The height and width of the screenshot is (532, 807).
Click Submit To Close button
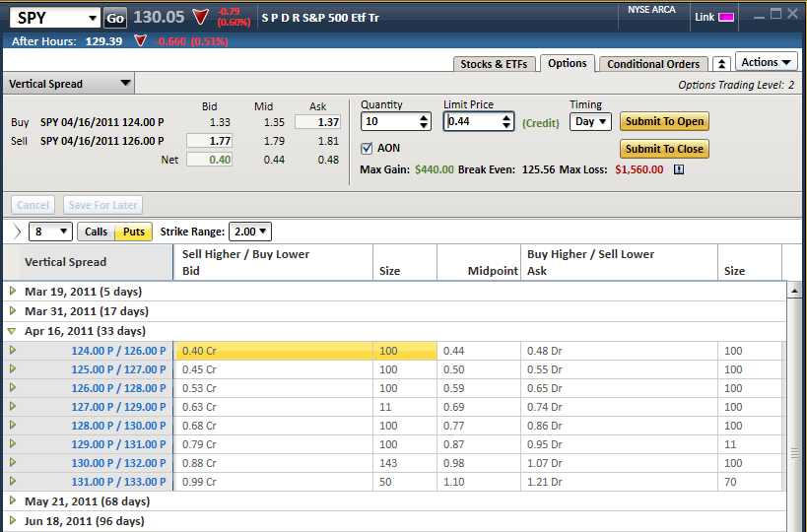click(x=664, y=149)
